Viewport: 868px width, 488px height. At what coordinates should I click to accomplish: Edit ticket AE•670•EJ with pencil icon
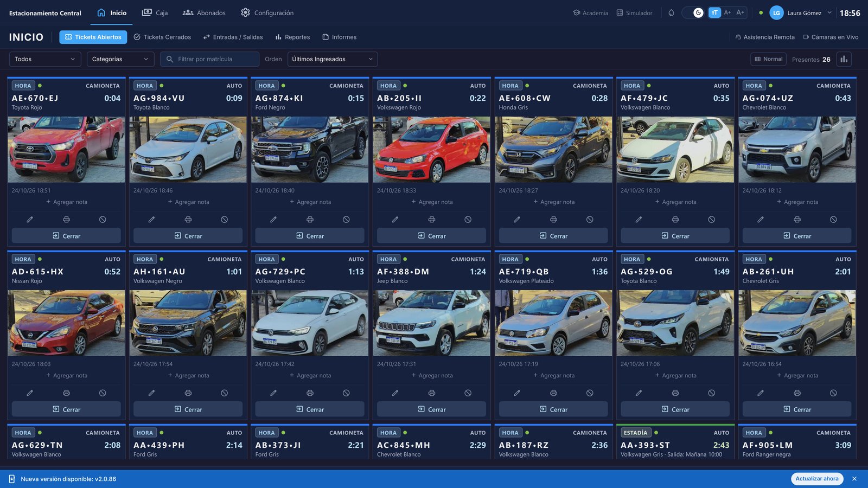coord(30,220)
